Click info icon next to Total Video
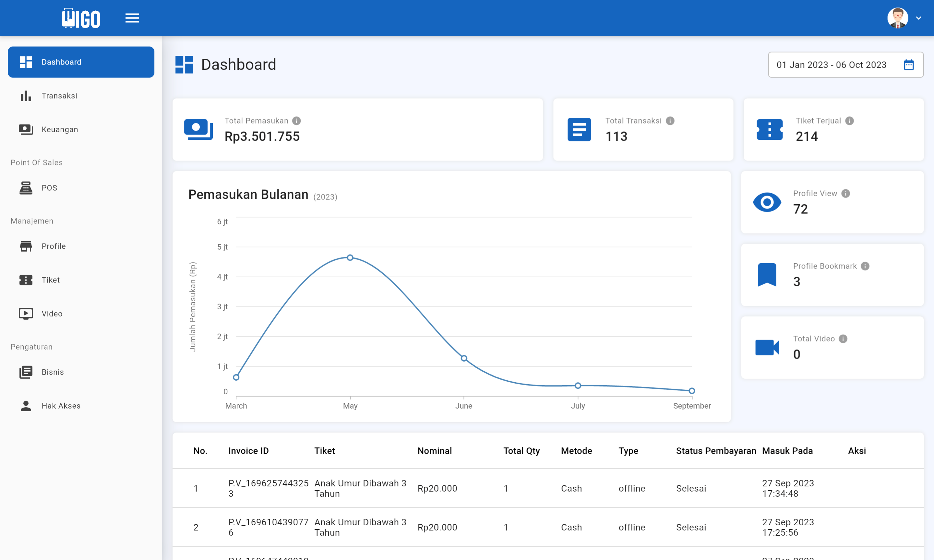 843,339
